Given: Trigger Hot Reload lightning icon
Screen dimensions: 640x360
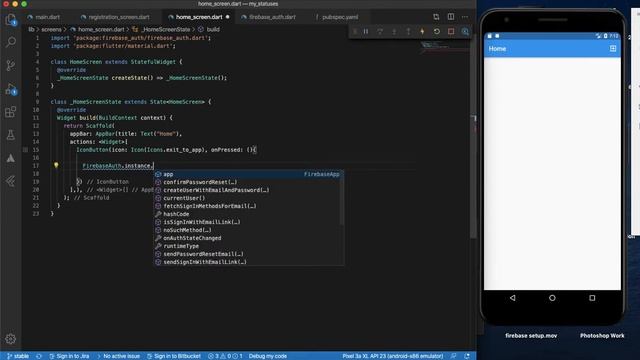Looking at the screenshot, I should tap(422, 31).
